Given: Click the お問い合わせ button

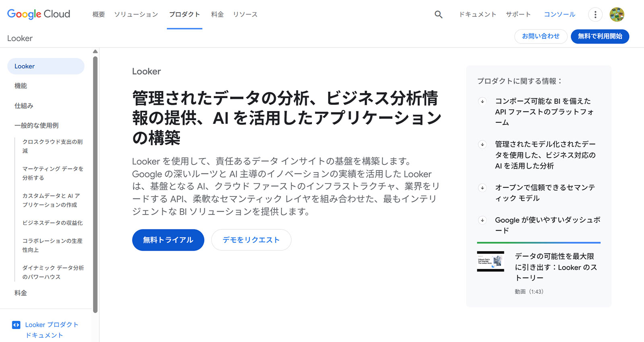Looking at the screenshot, I should (541, 36).
